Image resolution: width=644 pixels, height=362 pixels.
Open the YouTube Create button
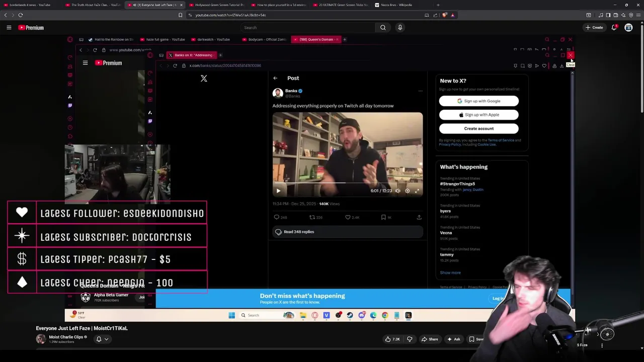coord(594,28)
